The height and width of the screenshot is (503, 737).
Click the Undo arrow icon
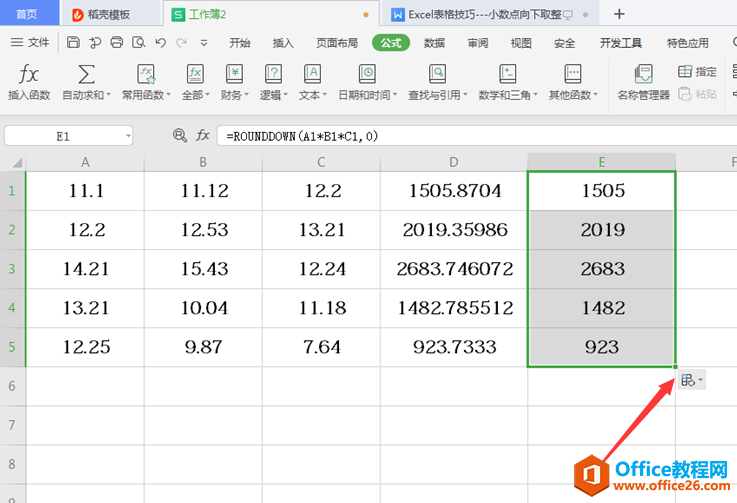(x=160, y=43)
